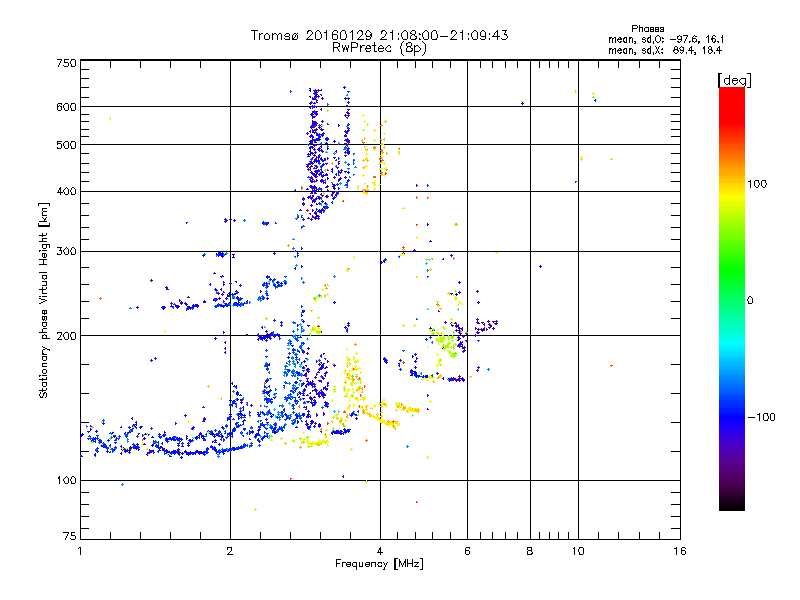
Task: Click the 'RwPretec (8p)' subtitle
Action: click(379, 48)
